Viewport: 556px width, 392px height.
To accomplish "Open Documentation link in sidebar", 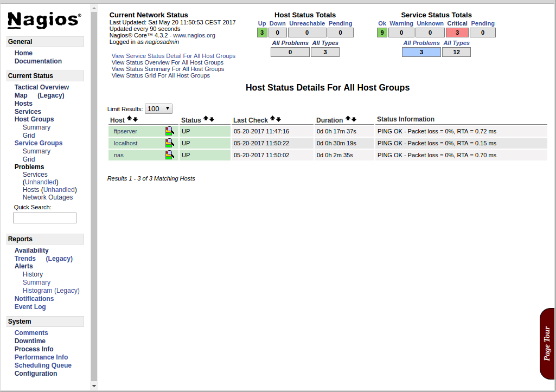I will point(38,61).
